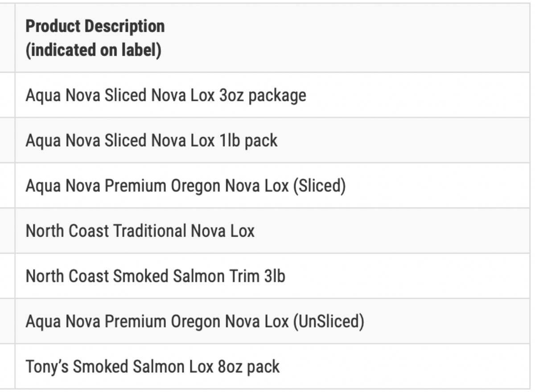This screenshot has width=535, height=392.
Task: Click the "(indicated on label)" header subtitle
Action: click(93, 50)
